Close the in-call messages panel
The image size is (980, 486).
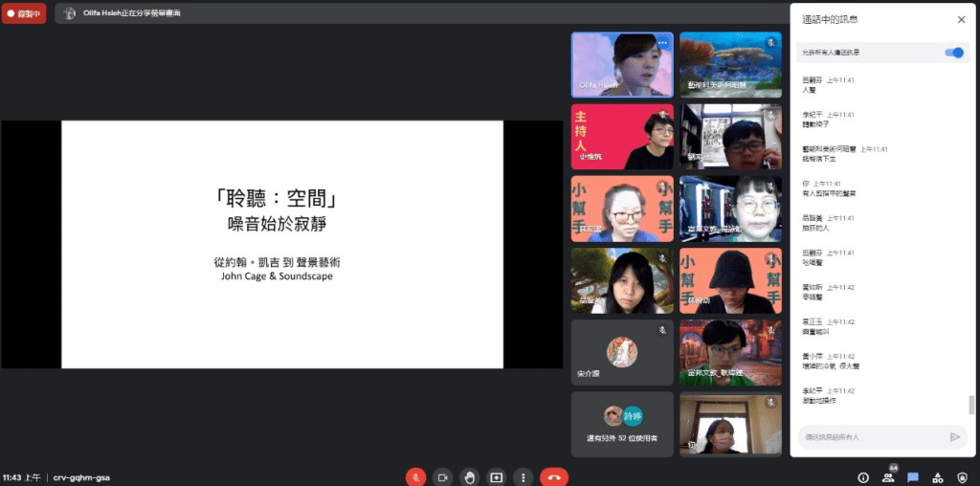pos(961,19)
